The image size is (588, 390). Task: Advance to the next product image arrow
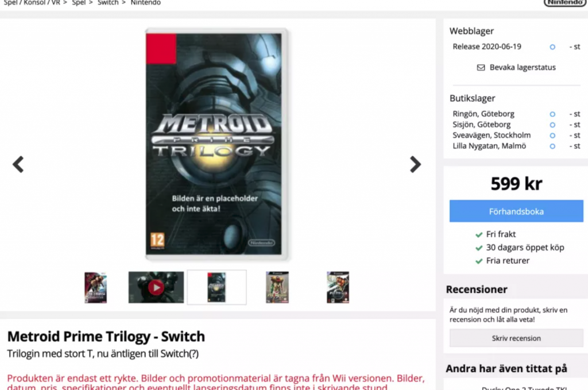pyautogui.click(x=415, y=164)
